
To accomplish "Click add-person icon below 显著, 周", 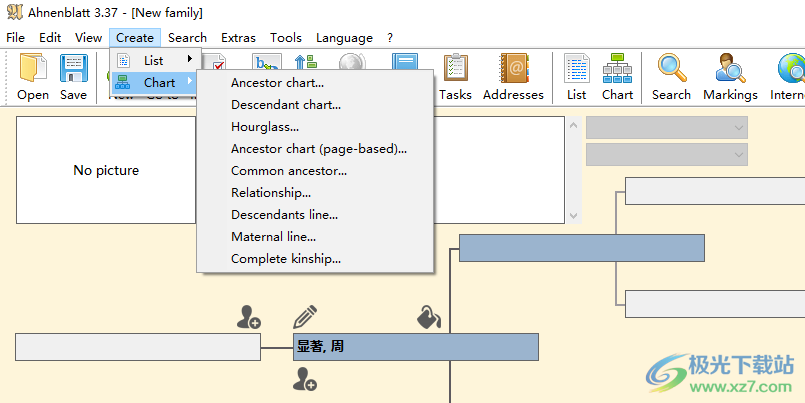I will pos(304,379).
